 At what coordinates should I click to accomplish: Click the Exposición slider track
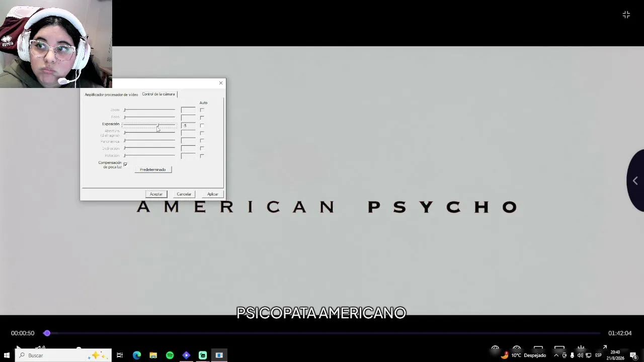click(x=149, y=125)
